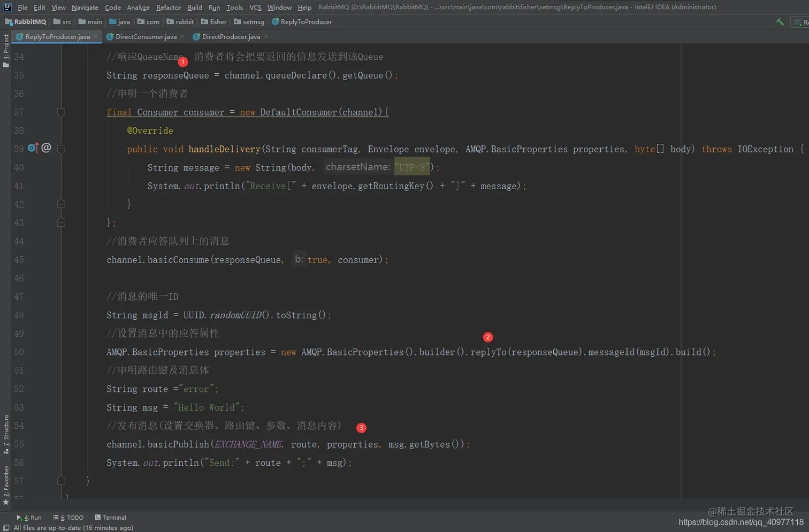The image size is (809, 532).
Task: Click the fold end marker on line 57
Action: (x=61, y=481)
